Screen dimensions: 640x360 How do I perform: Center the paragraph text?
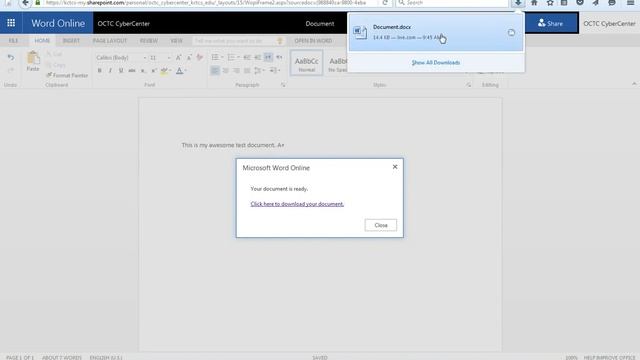pos(226,71)
